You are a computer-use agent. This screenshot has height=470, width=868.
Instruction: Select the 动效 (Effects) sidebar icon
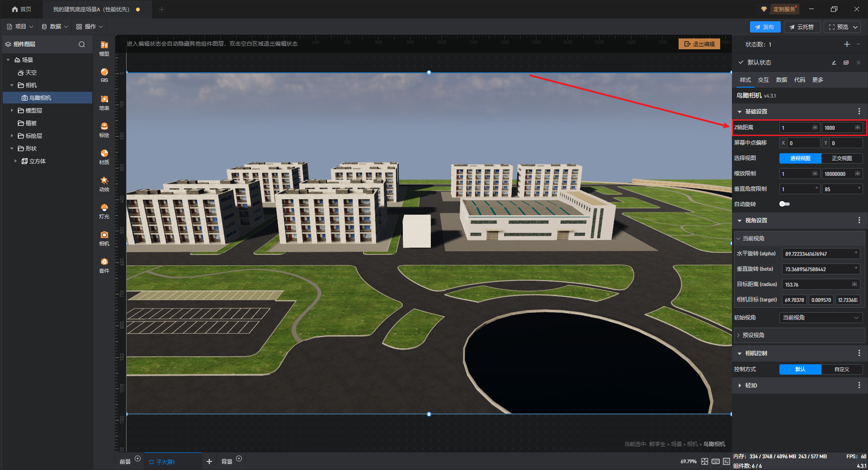104,183
